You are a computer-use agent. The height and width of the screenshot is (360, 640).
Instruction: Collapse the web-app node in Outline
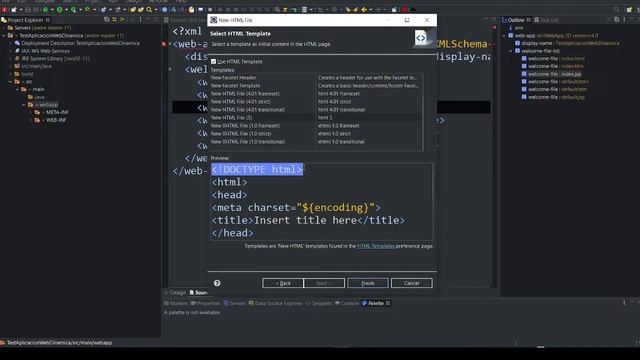pyautogui.click(x=504, y=36)
